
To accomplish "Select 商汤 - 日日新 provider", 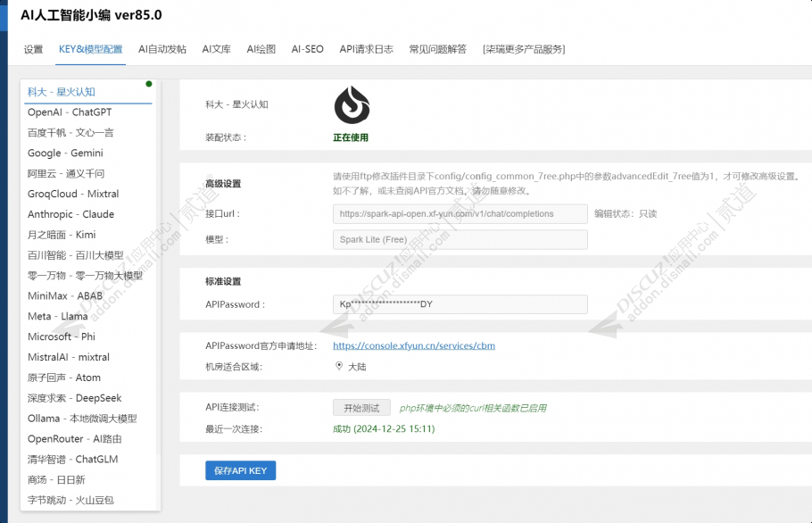I will coord(56,479).
